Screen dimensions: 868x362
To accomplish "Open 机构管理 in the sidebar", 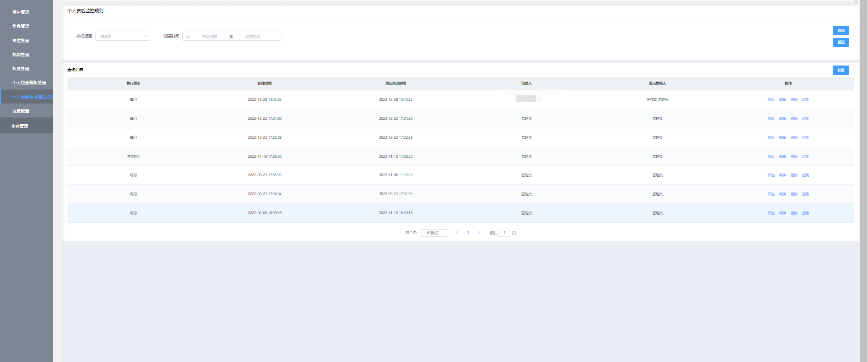I will tap(21, 55).
